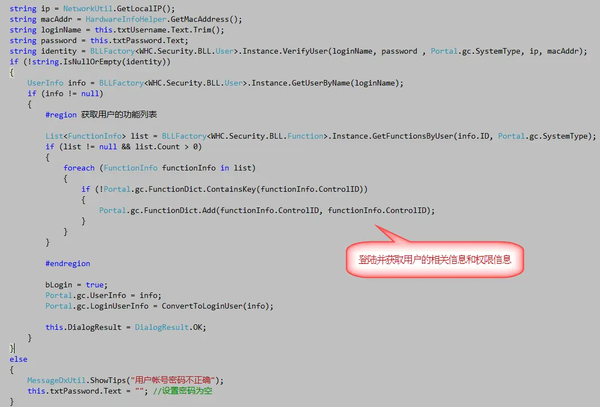This screenshot has height=407, width=600.
Task: Click the NetworkUtil class name
Action: point(88,8)
